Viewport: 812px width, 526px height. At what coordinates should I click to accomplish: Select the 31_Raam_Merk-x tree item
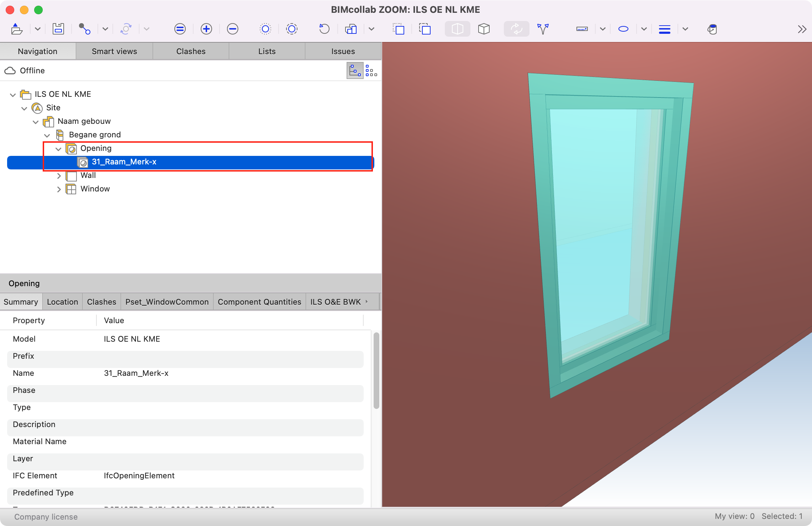point(191,162)
